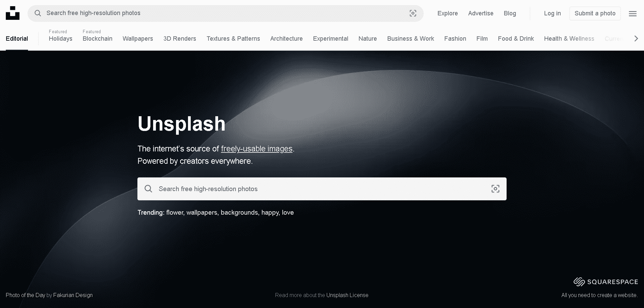Search trending term flower

click(175, 213)
